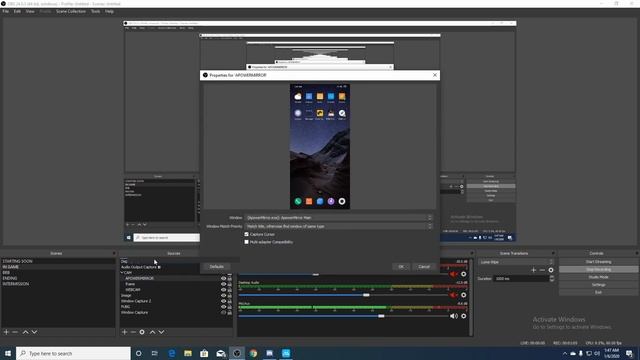Viewport: 640px width, 360px height.
Task: Add a scene transition with plus icon
Action: (533, 270)
